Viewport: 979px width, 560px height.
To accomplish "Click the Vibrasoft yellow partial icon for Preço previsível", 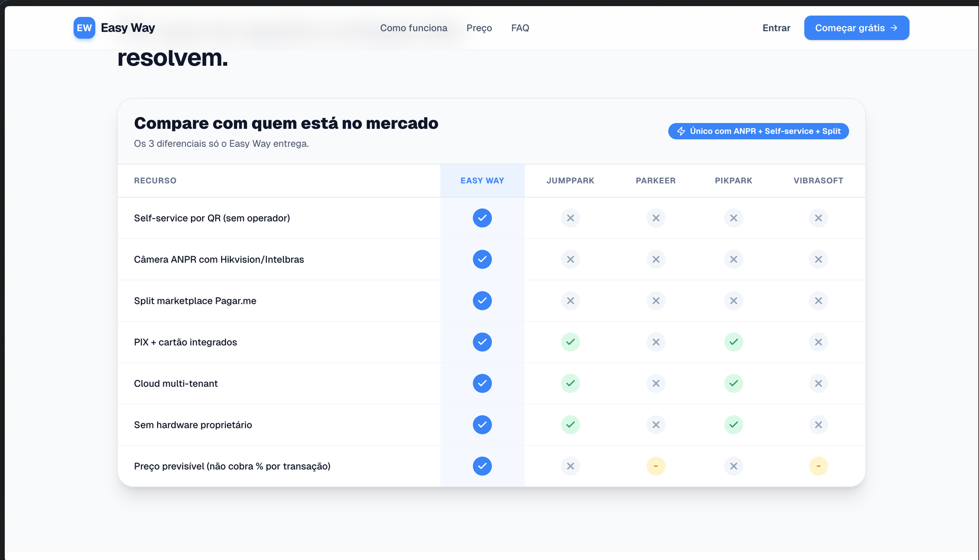I will (x=818, y=466).
